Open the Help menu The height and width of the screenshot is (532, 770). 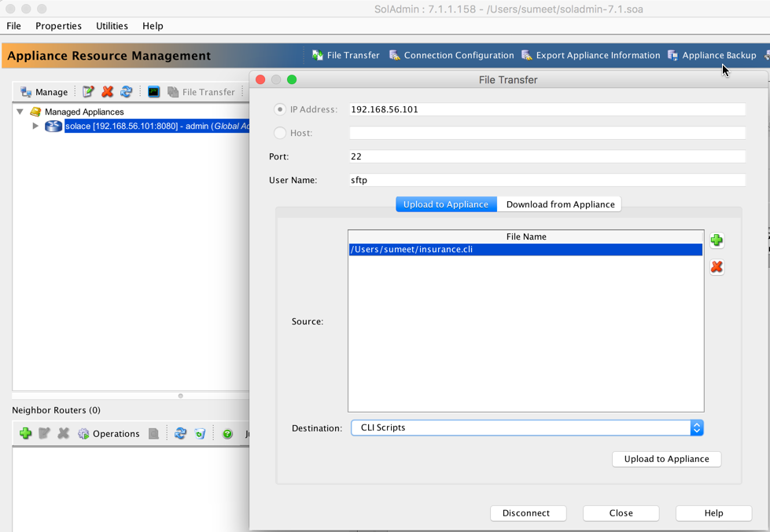point(153,26)
